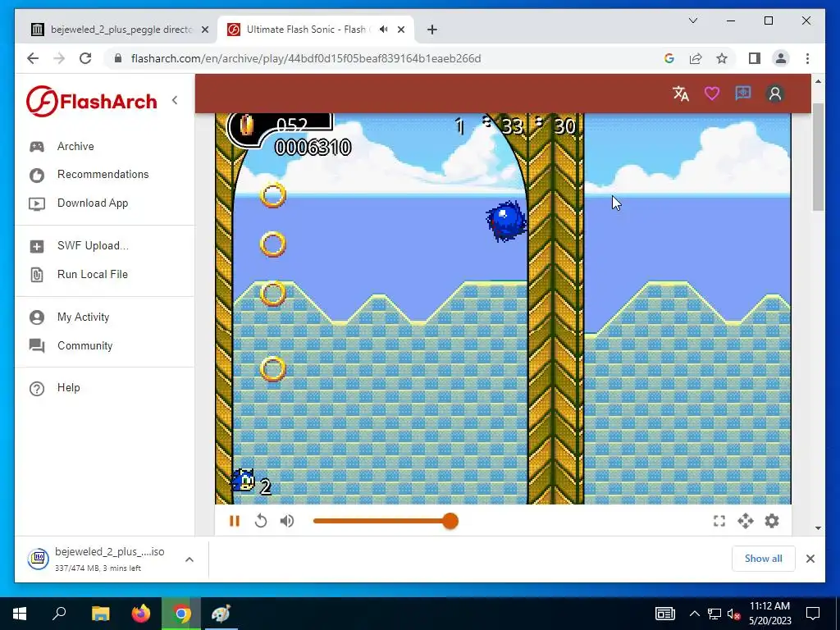The image size is (840, 630).
Task: Open the Windows notification center
Action: (813, 614)
